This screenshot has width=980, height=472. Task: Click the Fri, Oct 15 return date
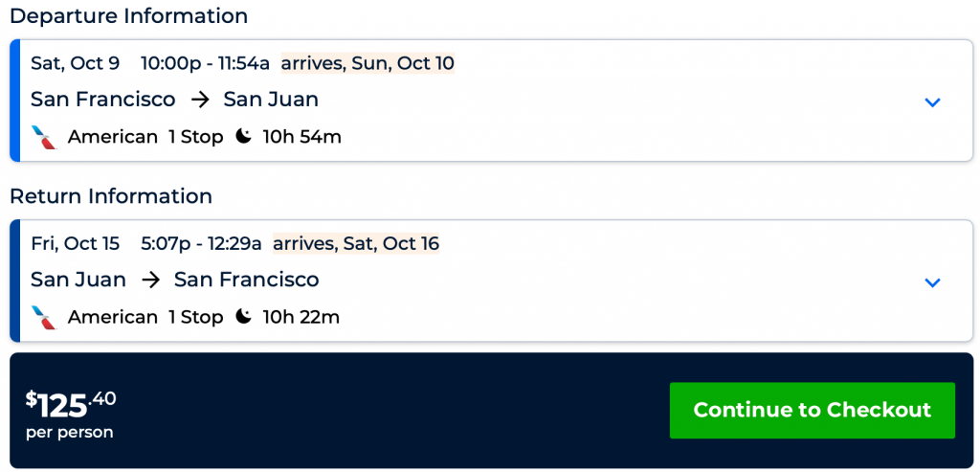[76, 244]
